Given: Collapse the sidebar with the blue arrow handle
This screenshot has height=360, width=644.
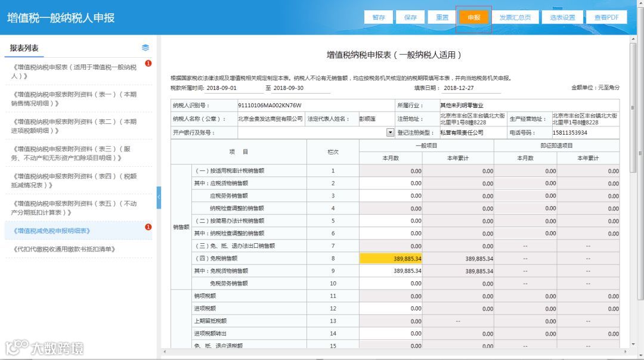Looking at the screenshot, I should click(159, 197).
